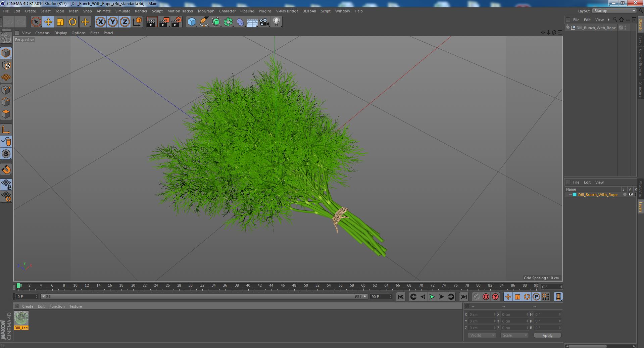The image size is (644, 348).
Task: Toggle Z axis lock
Action: pos(125,22)
